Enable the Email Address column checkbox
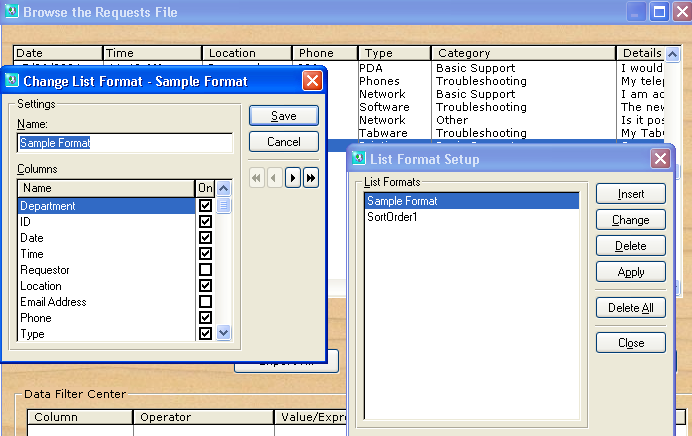Viewport: 692px width, 436px height. (205, 302)
